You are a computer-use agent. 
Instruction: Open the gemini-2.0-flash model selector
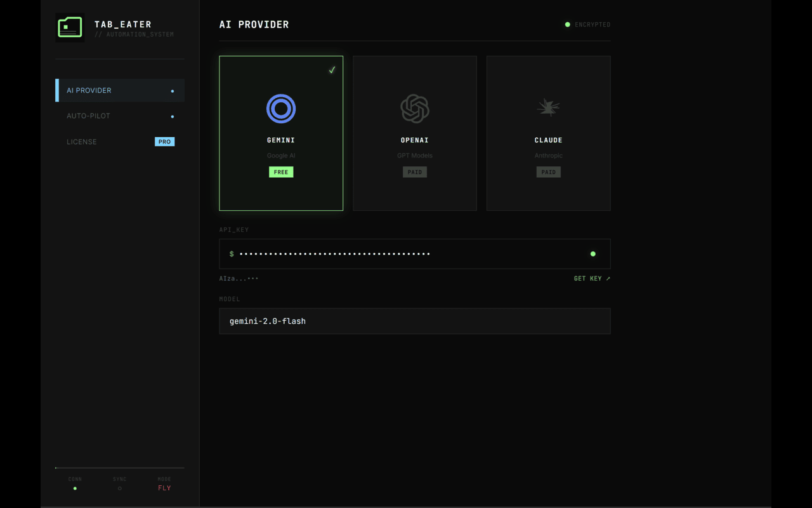[415, 321]
